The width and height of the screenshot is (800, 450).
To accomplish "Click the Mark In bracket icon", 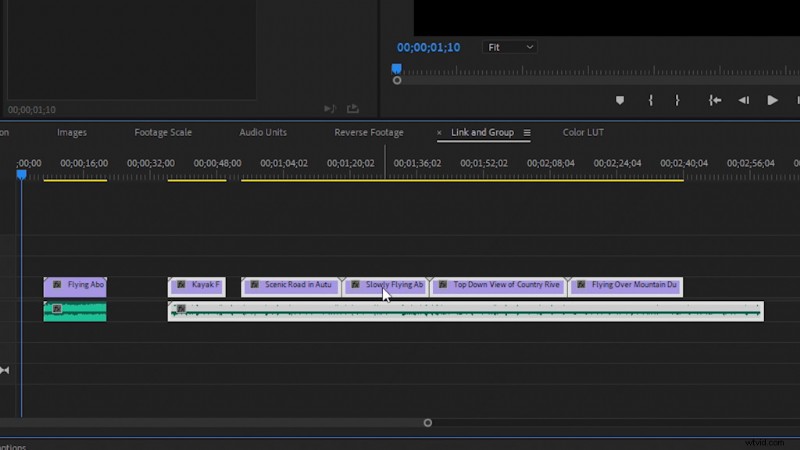I will (651, 101).
